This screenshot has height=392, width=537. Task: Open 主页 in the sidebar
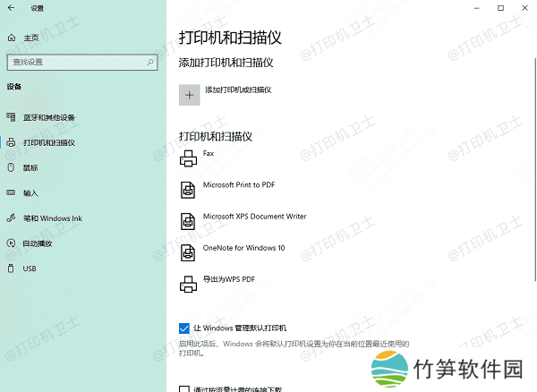[30, 38]
